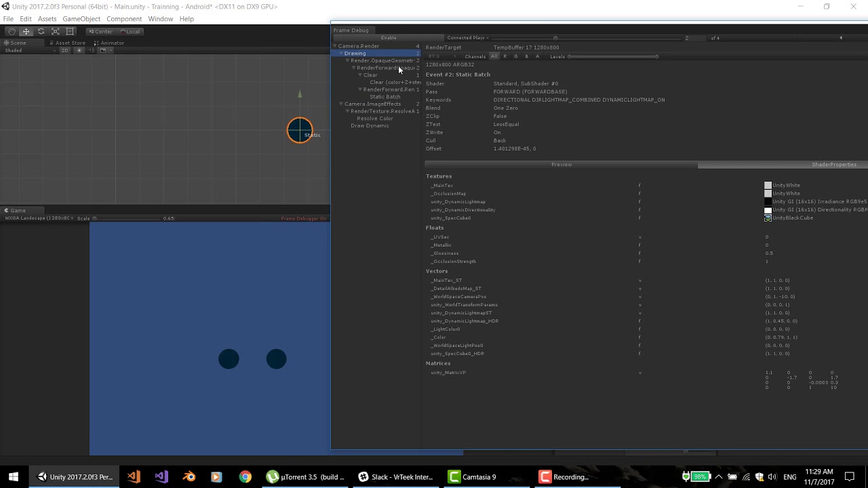Open scene effects image icon
This screenshot has width=868, height=488.
click(104, 50)
